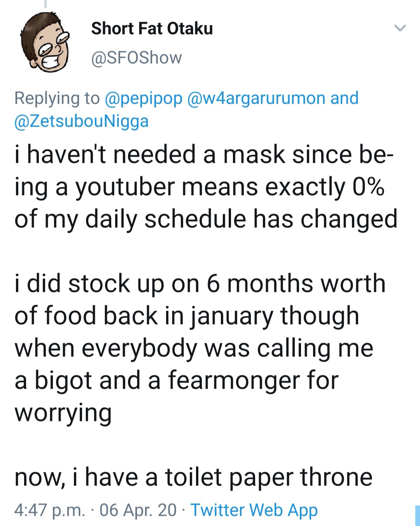Open the mention beginning with @Zetsubou
Viewport: 420px width, 526px height.
click(x=82, y=121)
